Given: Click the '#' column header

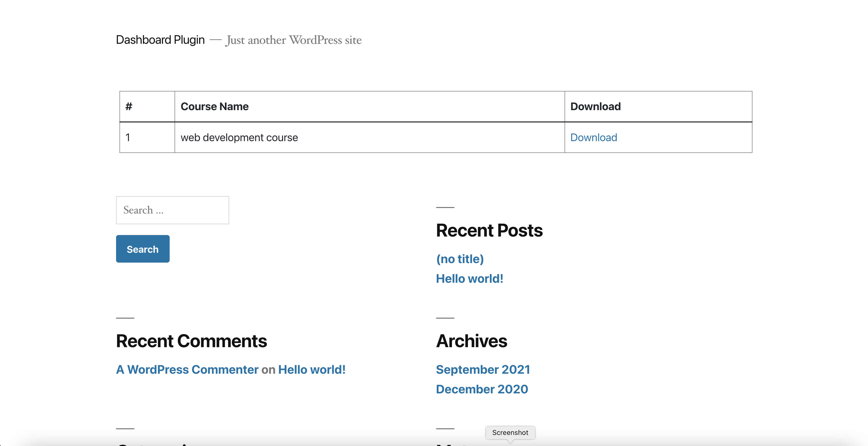Looking at the screenshot, I should 129,106.
